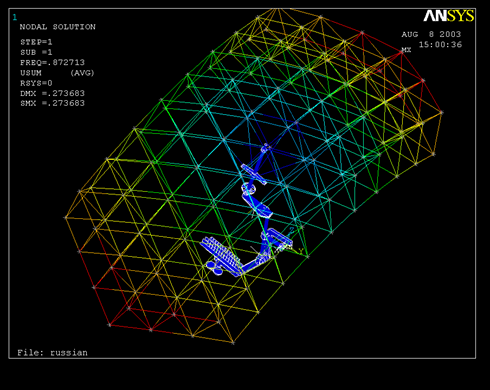Select the RSYS=0 line
The height and width of the screenshot is (390, 490).
click(x=36, y=83)
